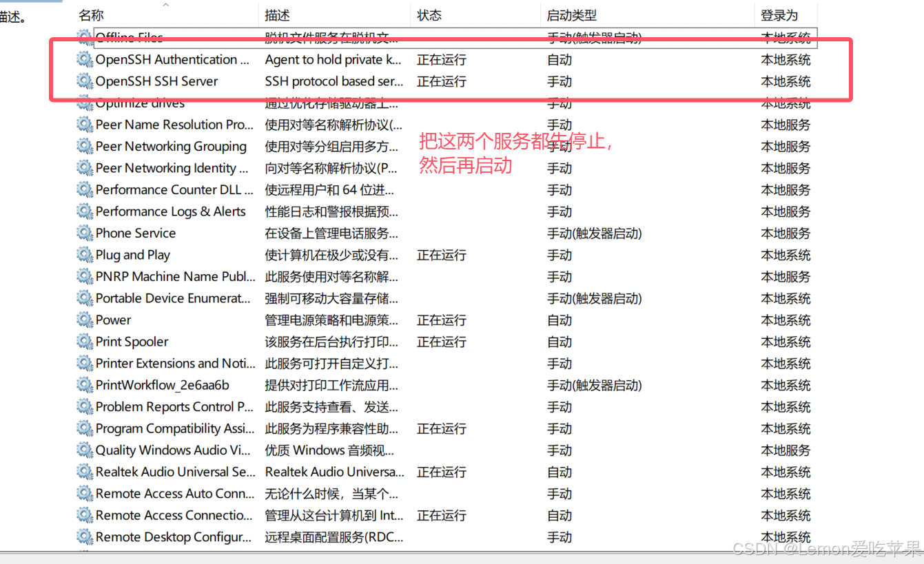924x564 pixels.
Task: Select the OpenSSH Authentication service name
Action: [x=172, y=60]
